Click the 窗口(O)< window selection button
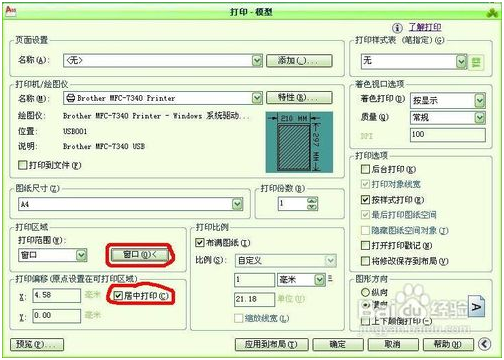This screenshot has width=504, height=360. (139, 255)
